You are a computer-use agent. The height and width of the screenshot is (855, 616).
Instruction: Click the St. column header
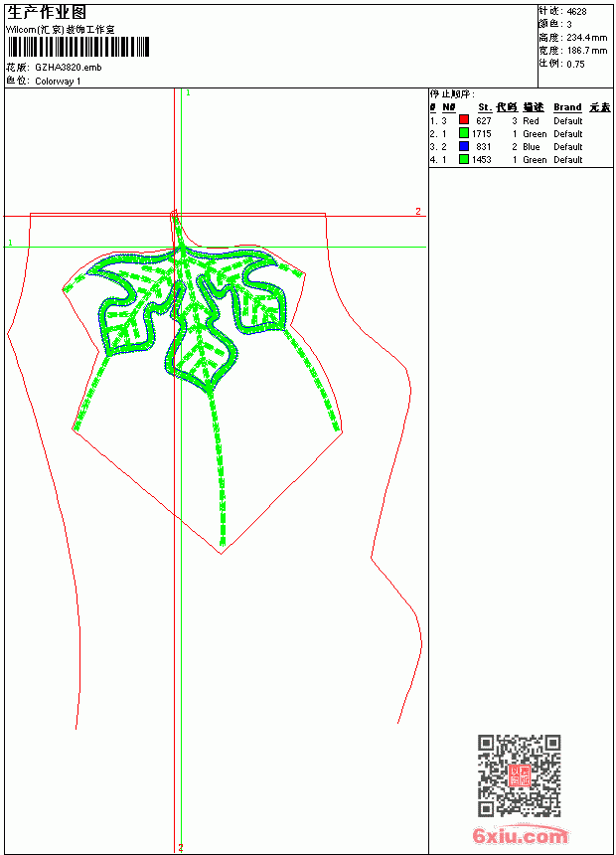(x=485, y=107)
